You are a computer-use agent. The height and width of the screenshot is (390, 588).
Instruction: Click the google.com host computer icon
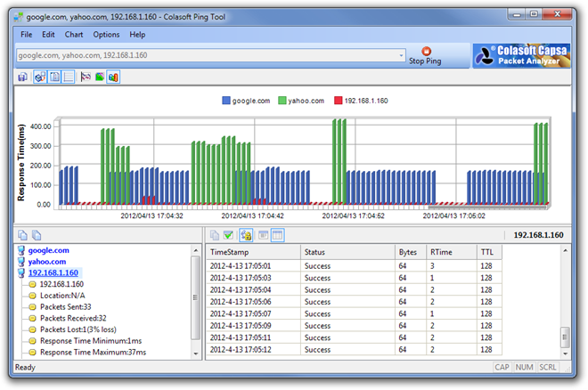coord(21,250)
